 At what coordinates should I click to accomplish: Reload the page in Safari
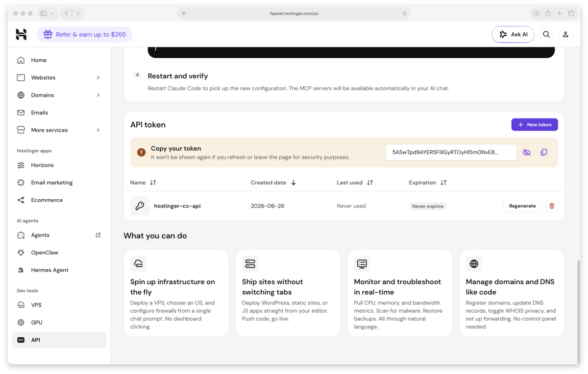pos(404,14)
